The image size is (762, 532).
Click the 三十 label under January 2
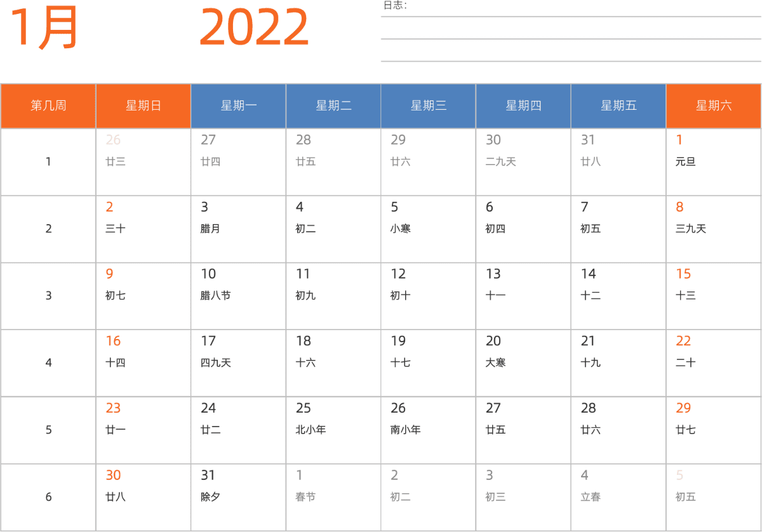click(x=116, y=229)
